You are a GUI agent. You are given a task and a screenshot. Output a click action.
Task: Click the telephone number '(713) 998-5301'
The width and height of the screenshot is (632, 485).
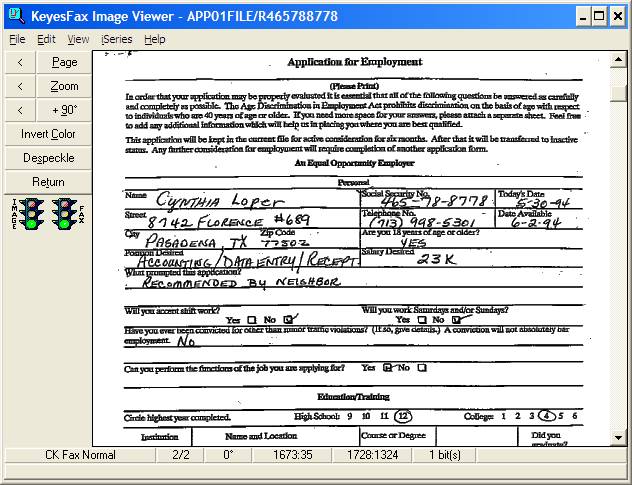click(x=422, y=222)
